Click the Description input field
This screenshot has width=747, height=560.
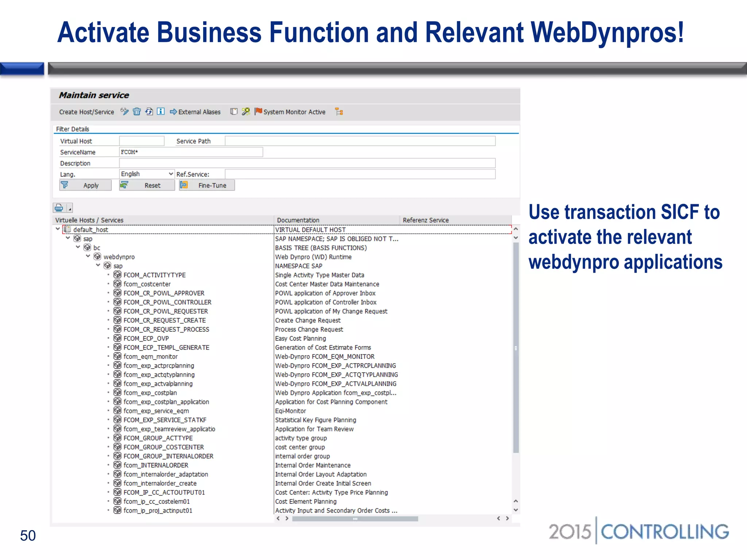pos(307,163)
